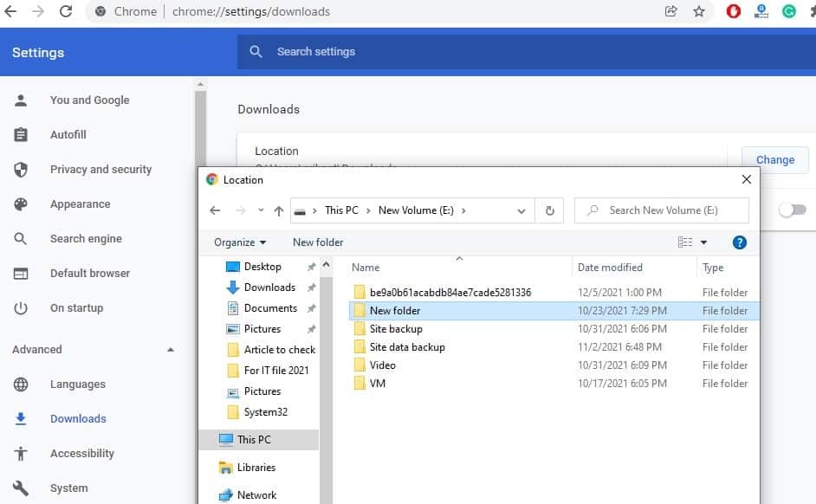This screenshot has height=504, width=816.
Task: Click the Search New Volume (E:) field
Action: [663, 210]
